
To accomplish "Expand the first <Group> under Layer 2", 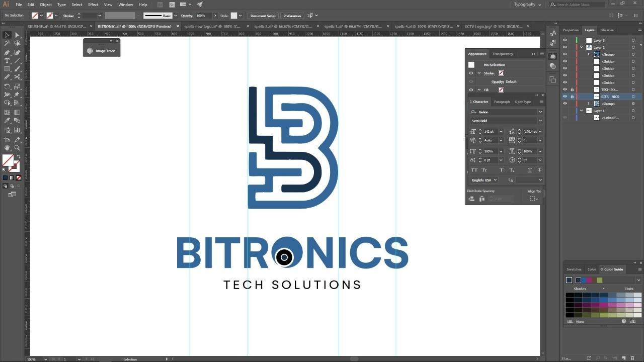I will point(589,54).
